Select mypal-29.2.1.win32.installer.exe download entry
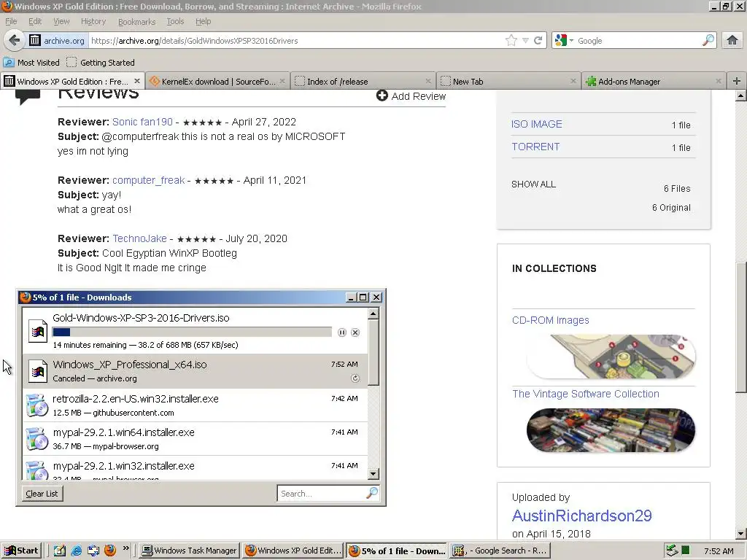The image size is (747, 560). pyautogui.click(x=195, y=468)
